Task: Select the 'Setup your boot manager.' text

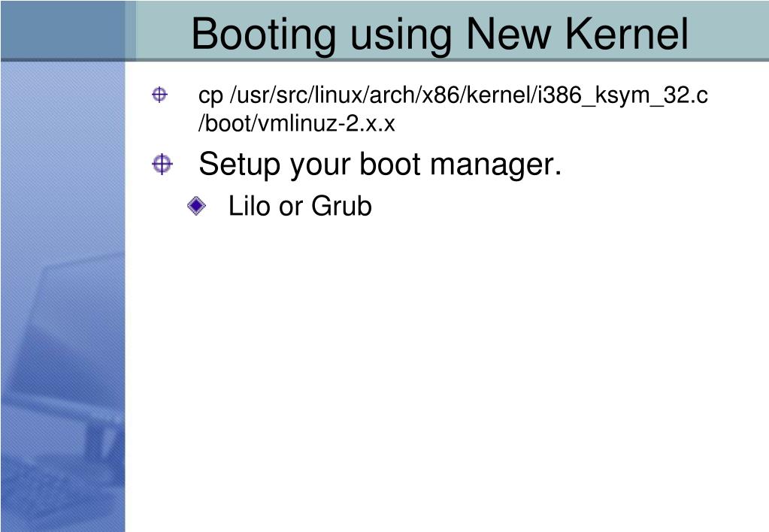Action: [x=380, y=165]
